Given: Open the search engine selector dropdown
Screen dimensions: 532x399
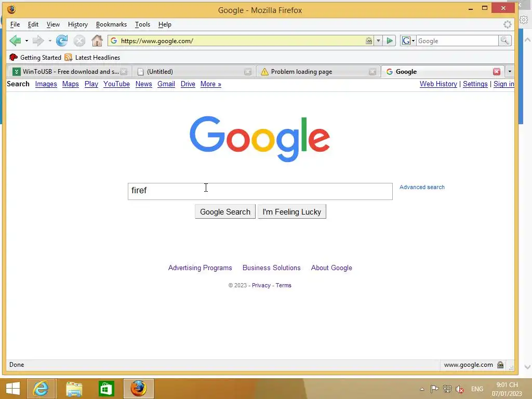Looking at the screenshot, I should click(x=408, y=41).
